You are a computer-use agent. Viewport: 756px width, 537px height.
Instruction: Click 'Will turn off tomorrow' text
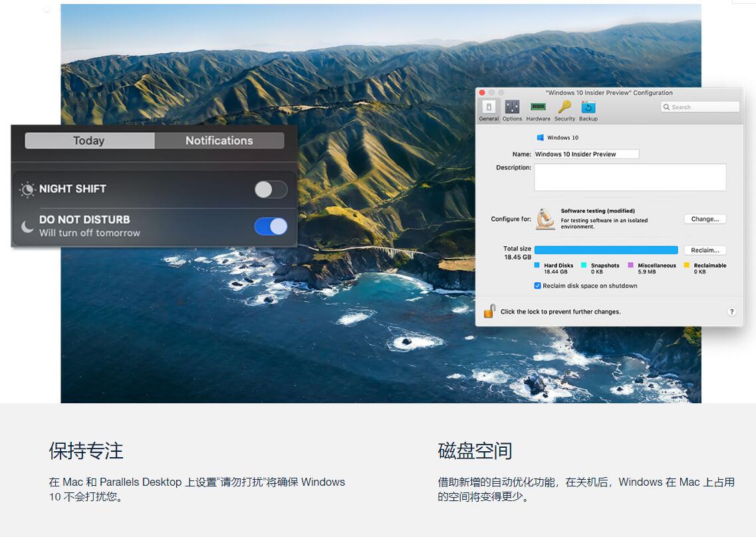click(90, 233)
